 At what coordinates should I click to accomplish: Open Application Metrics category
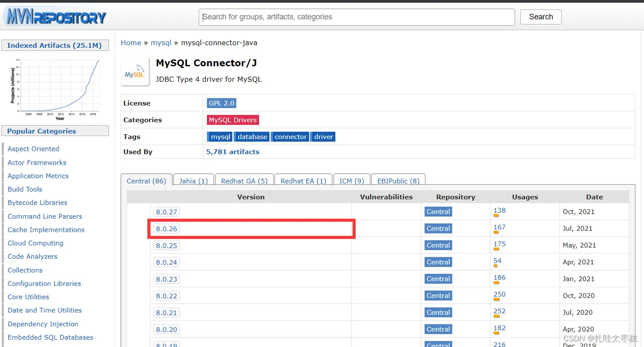click(x=38, y=176)
